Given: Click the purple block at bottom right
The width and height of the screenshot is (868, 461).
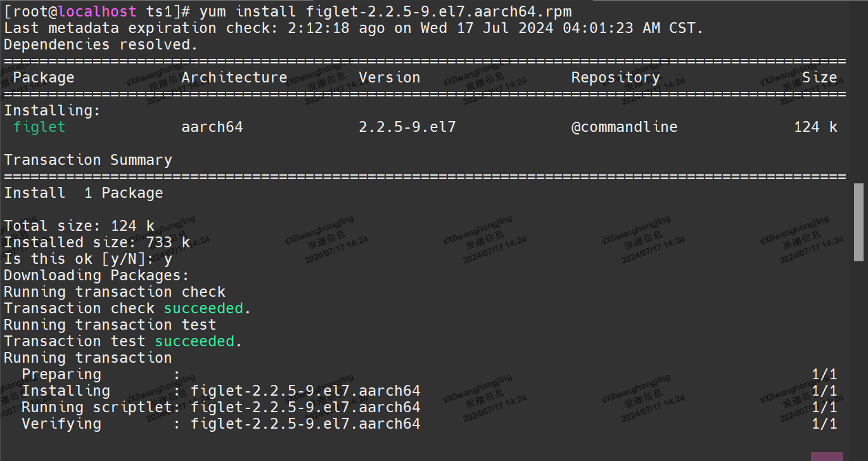Looking at the screenshot, I should click(827, 456).
